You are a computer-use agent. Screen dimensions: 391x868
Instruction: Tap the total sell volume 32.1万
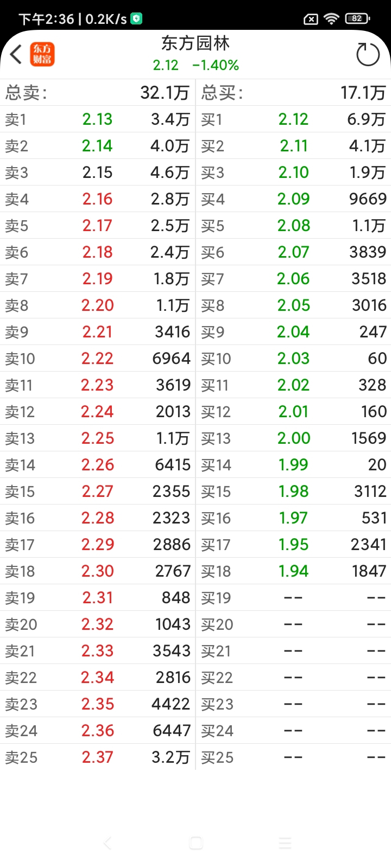[165, 93]
